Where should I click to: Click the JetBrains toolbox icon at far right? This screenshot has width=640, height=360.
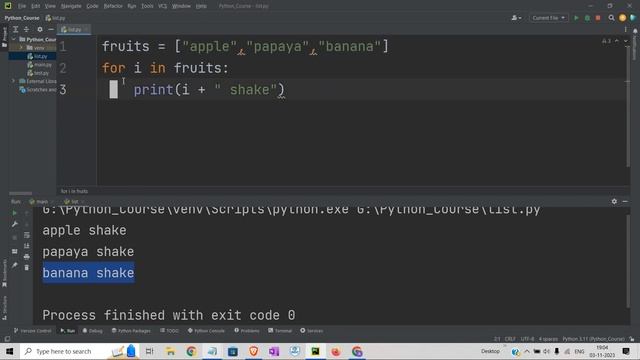pos(633,18)
